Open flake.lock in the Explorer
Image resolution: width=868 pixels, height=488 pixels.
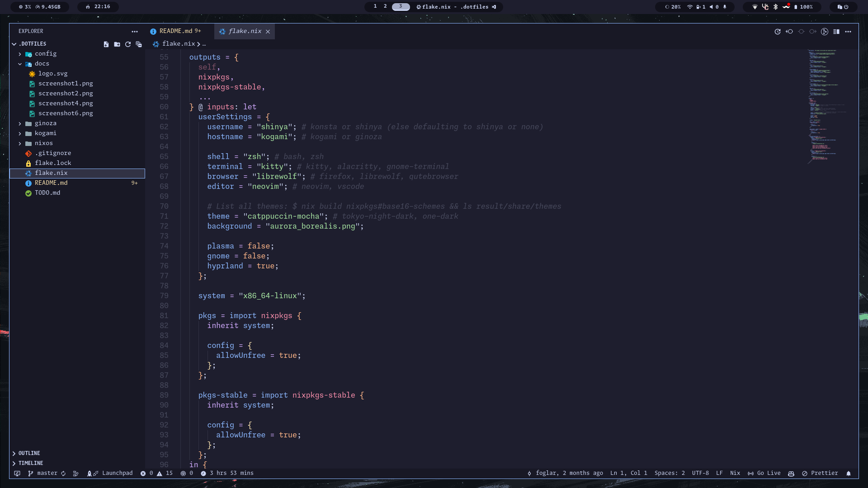[x=53, y=163]
